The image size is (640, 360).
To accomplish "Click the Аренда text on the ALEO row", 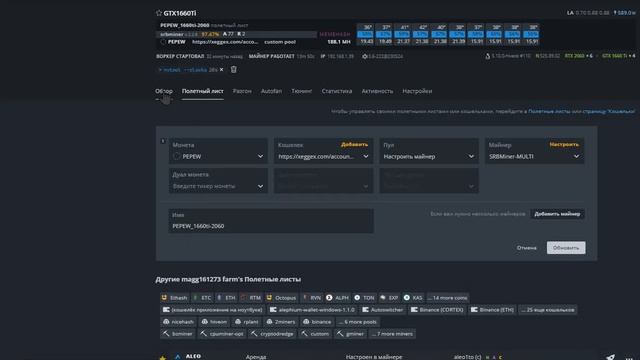I will click(x=256, y=357).
